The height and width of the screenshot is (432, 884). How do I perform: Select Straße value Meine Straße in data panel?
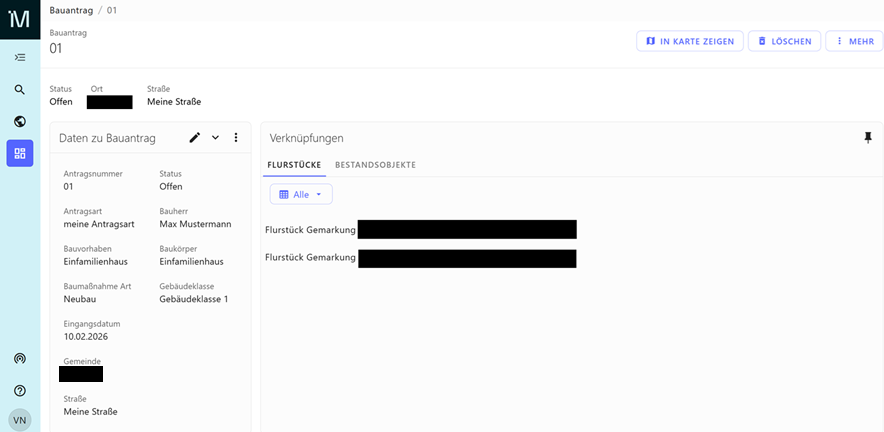coord(90,412)
